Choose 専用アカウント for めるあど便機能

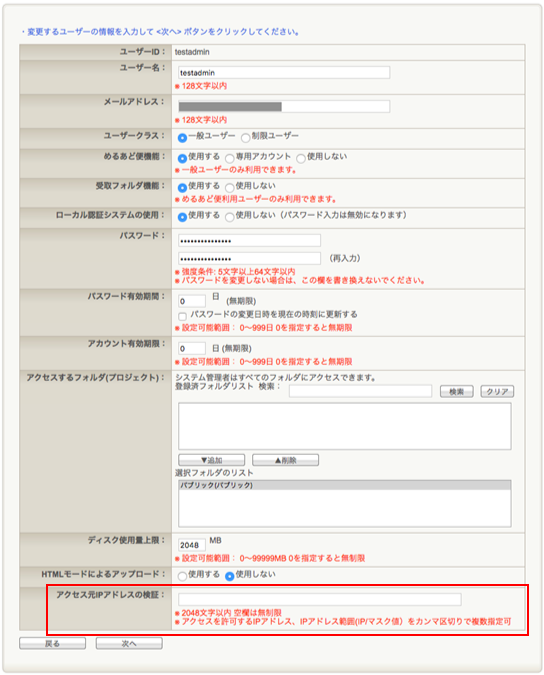coord(230,158)
